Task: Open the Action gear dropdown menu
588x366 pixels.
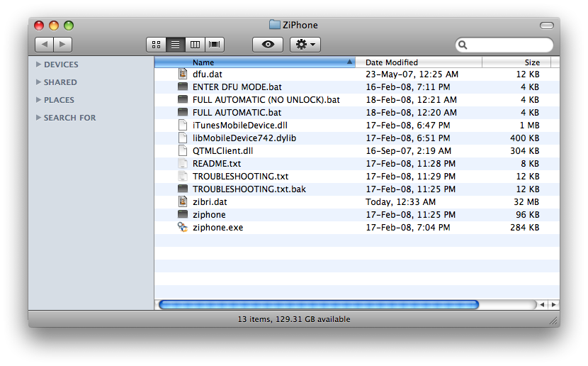Action: coord(305,45)
